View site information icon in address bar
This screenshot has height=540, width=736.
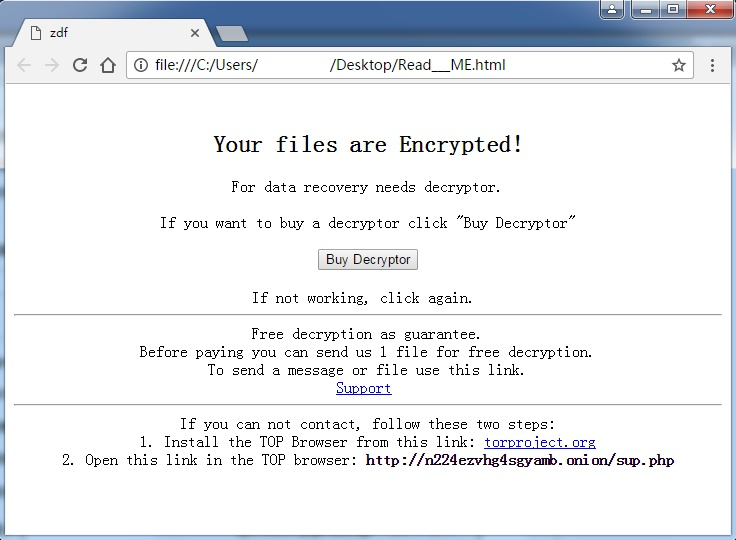coord(141,65)
